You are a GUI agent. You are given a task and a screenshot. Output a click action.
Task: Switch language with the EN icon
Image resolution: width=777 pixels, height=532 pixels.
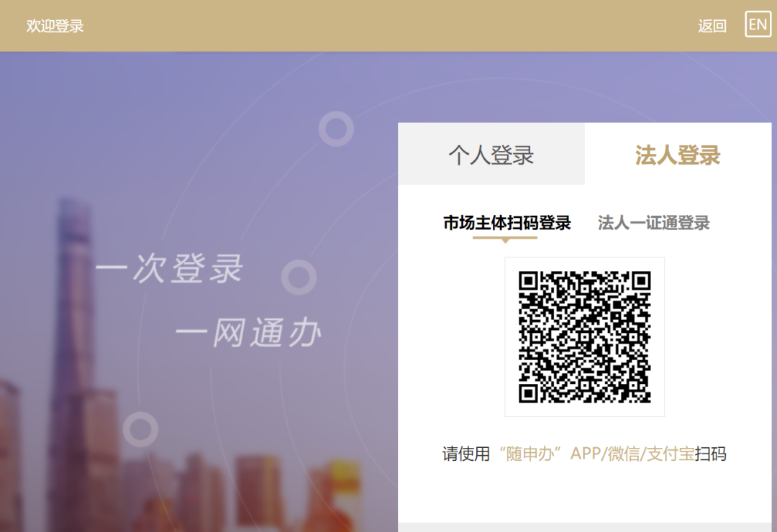(x=758, y=24)
